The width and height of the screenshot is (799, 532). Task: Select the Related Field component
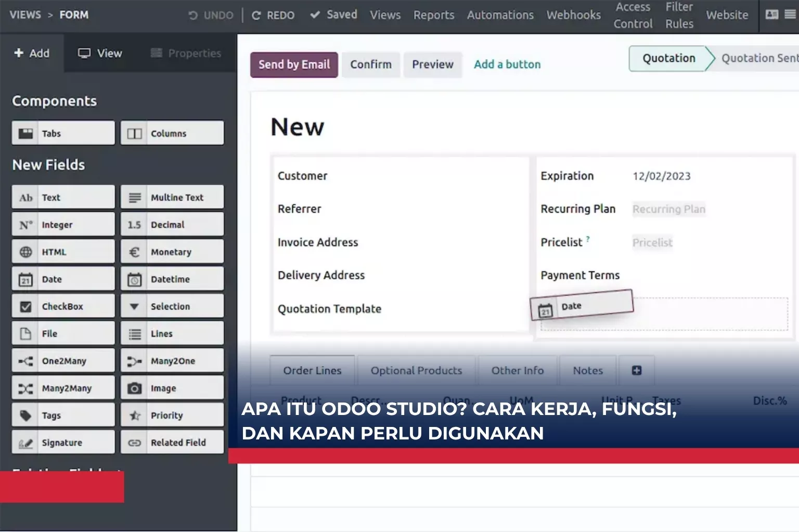172,443
